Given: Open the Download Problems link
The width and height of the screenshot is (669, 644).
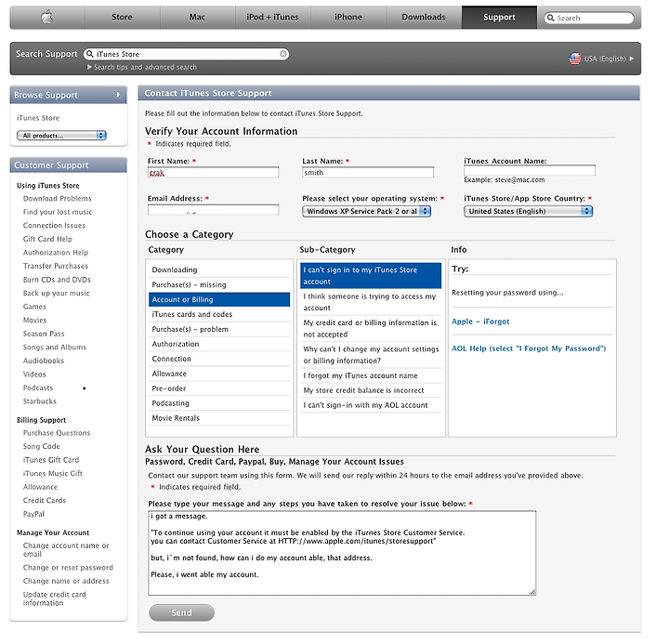Looking at the screenshot, I should (58, 199).
